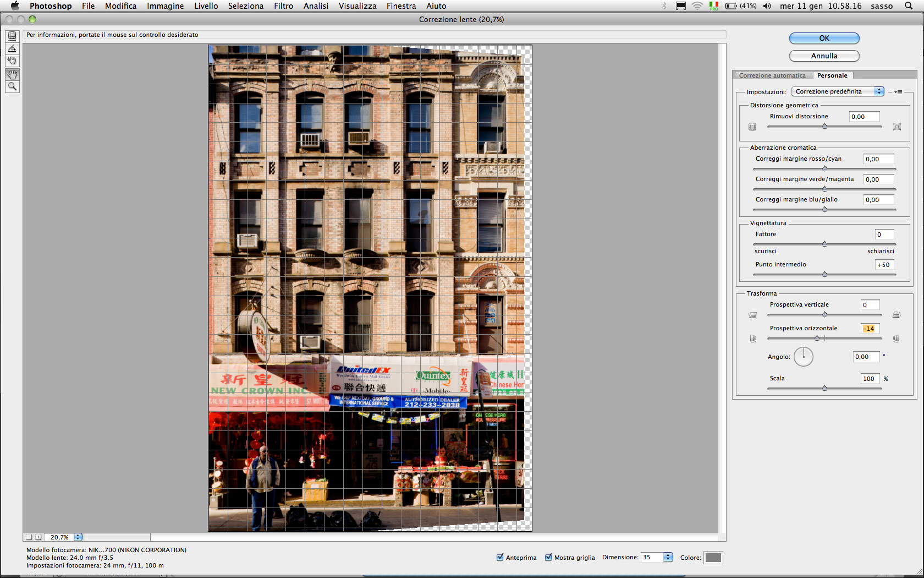Select the Hand tool
924x578 pixels.
click(x=12, y=74)
